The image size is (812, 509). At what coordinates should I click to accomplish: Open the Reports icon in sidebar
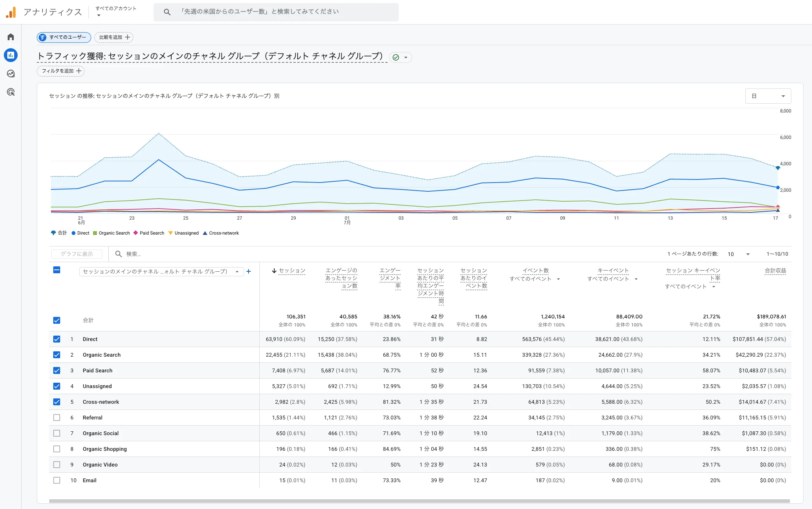(11, 55)
